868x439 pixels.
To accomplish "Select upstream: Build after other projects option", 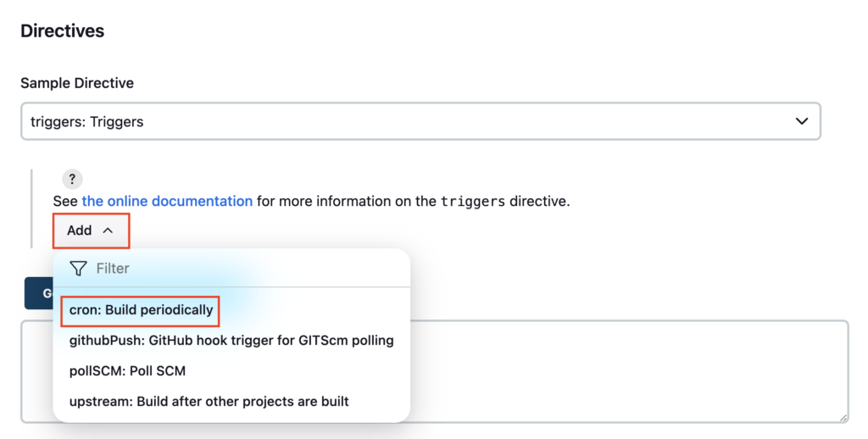I will tap(209, 402).
